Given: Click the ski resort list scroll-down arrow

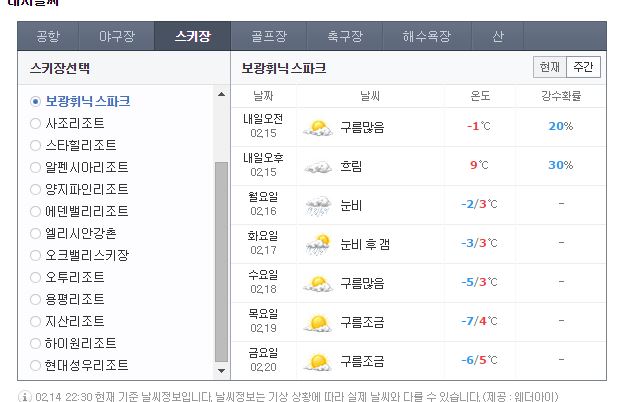Looking at the screenshot, I should (x=221, y=371).
